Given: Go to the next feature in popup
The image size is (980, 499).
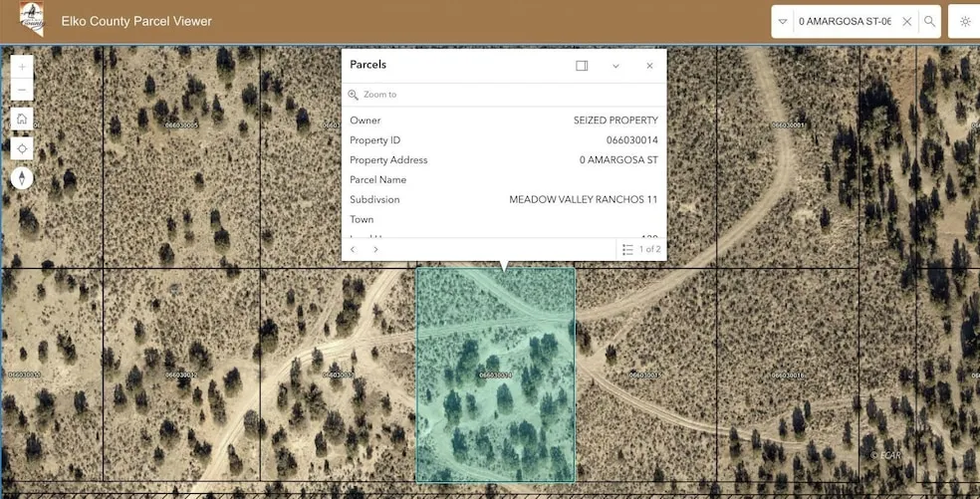Looking at the screenshot, I should coord(375,249).
